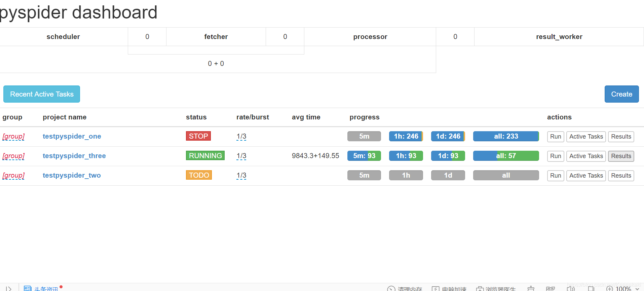Edit group of testpyspider_three row
644x291 pixels.
[13, 156]
